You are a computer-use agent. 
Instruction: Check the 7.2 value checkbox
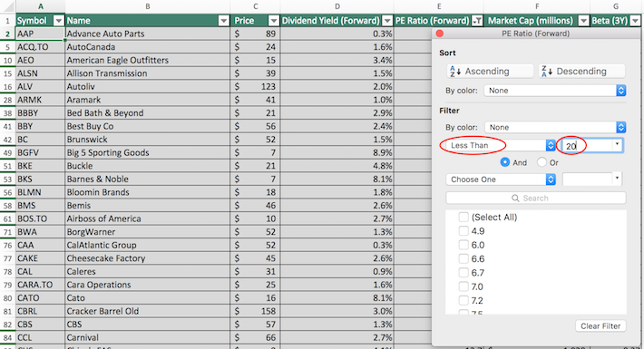[463, 301]
